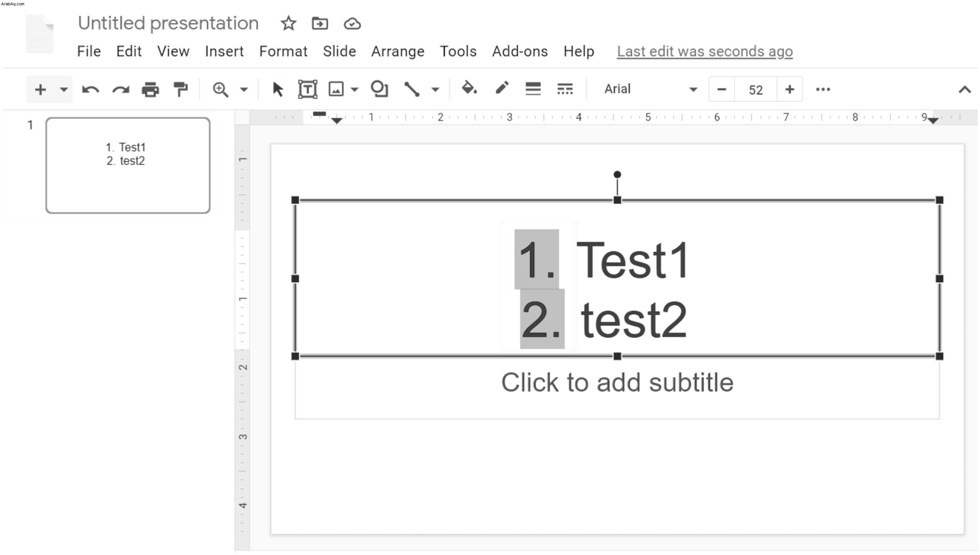
Task: Select the shape tool icon
Action: (x=379, y=89)
